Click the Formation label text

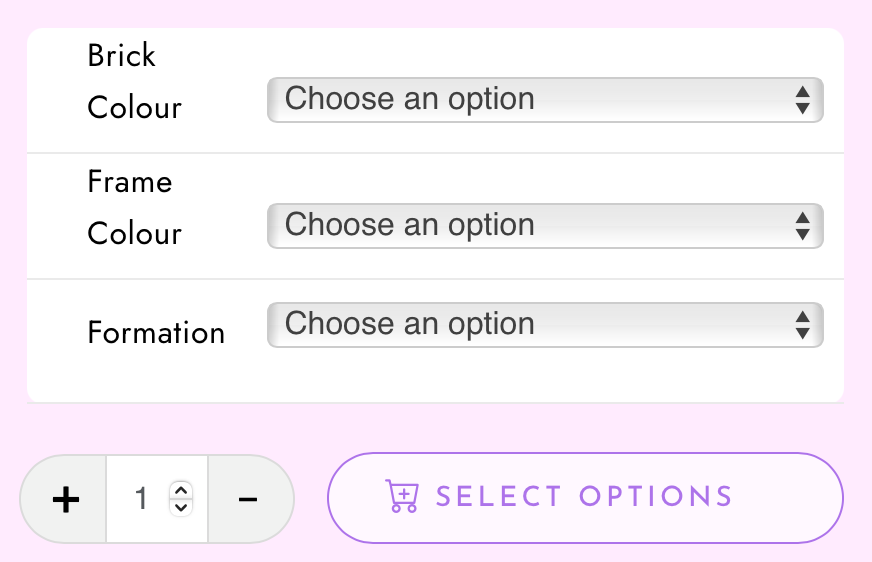point(156,332)
